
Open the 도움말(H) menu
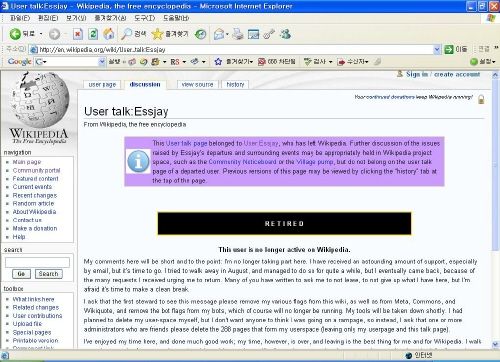(176, 18)
